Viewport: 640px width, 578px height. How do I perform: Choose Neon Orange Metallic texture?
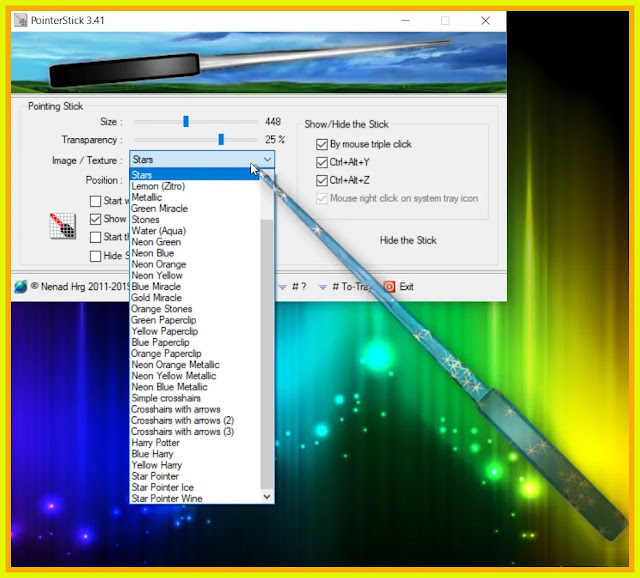195,365
